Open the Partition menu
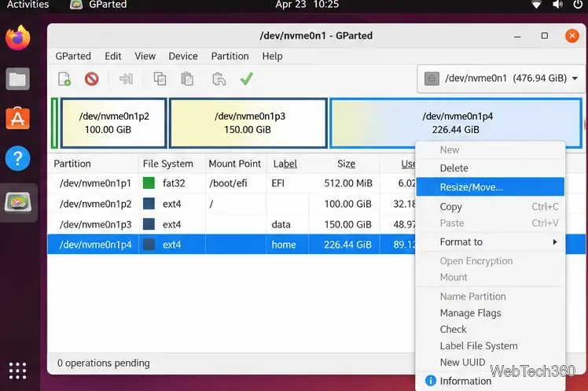Image resolution: width=588 pixels, height=391 pixels. pyautogui.click(x=230, y=57)
